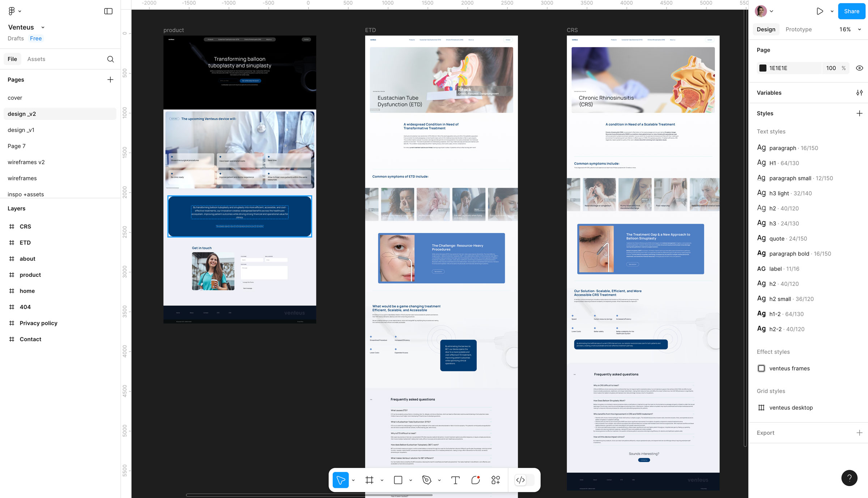The height and width of the screenshot is (498, 868).
Task: Add a new page with plus icon
Action: coord(110,80)
